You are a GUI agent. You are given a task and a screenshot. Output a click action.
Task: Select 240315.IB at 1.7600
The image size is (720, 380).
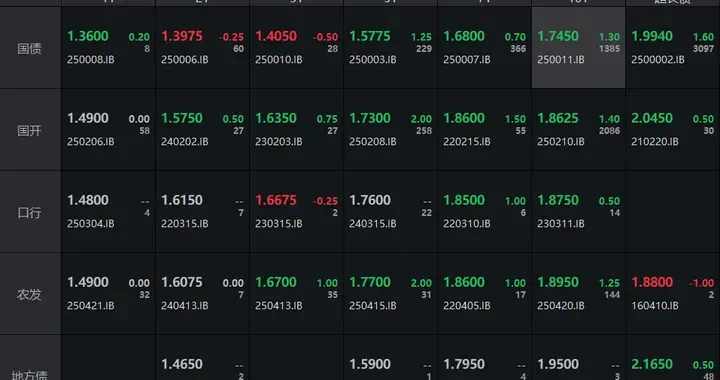pos(390,212)
